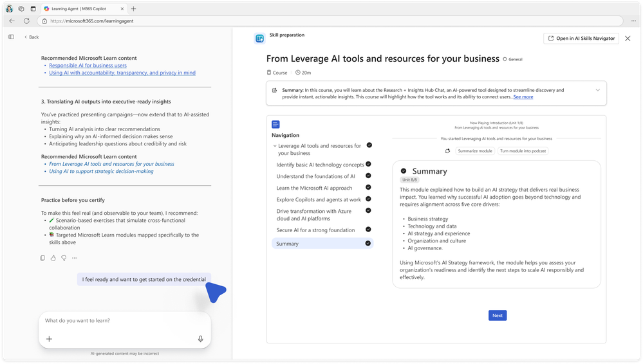Open the tab actions menu icon
Viewport: 643px width, 364px height.
(x=33, y=8)
